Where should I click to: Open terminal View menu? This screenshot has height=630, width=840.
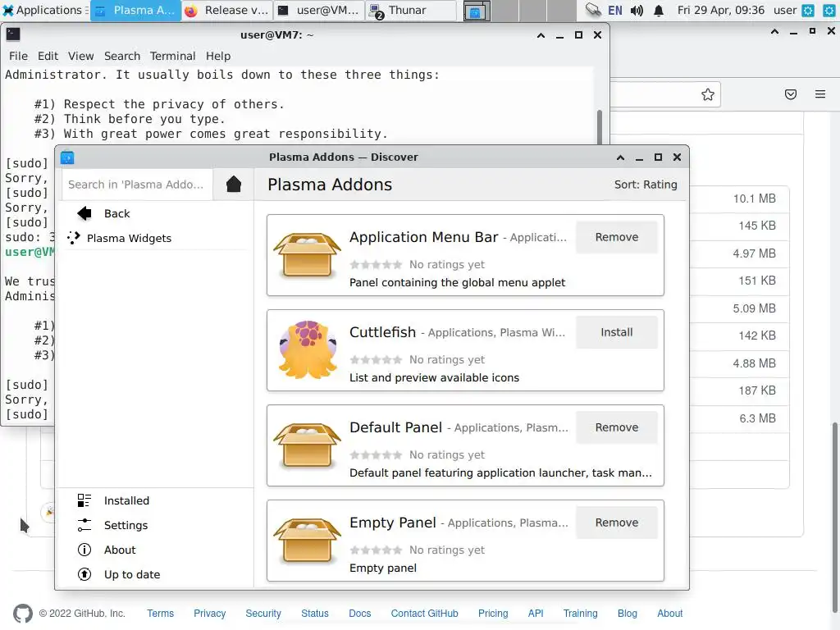point(81,57)
